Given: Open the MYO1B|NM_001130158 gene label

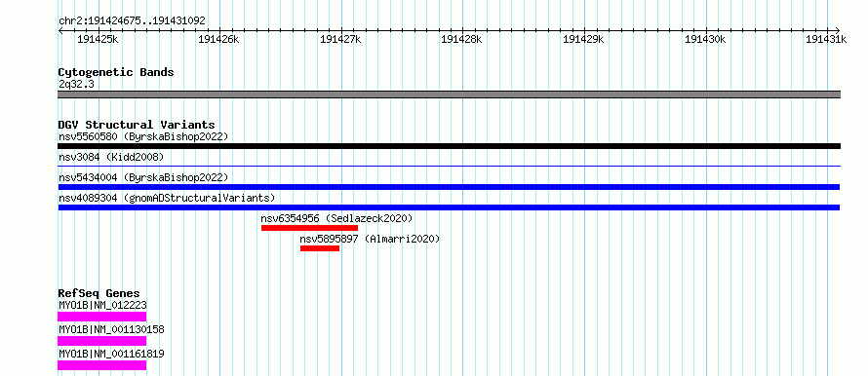Looking at the screenshot, I should pos(111,329).
